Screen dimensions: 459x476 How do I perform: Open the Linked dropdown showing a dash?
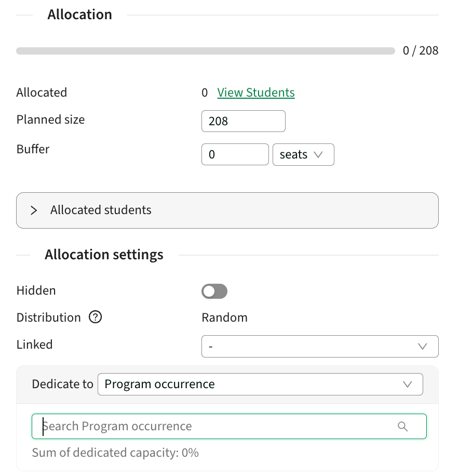click(x=320, y=347)
